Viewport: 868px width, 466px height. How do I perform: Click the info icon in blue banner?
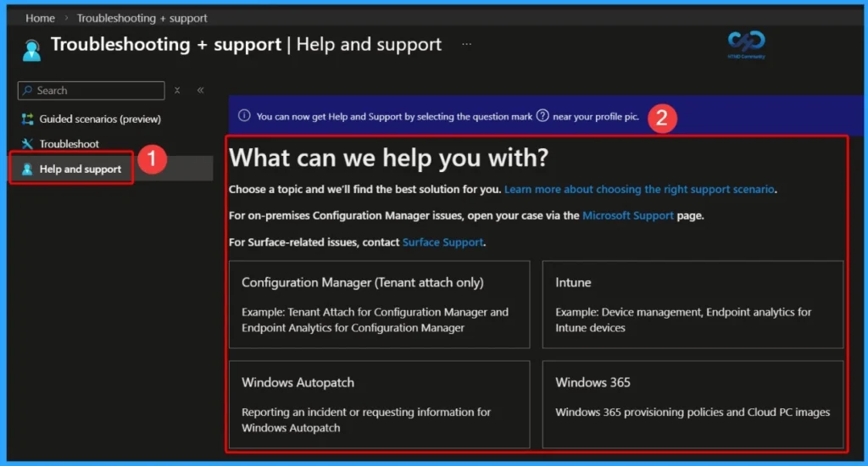[x=244, y=116]
